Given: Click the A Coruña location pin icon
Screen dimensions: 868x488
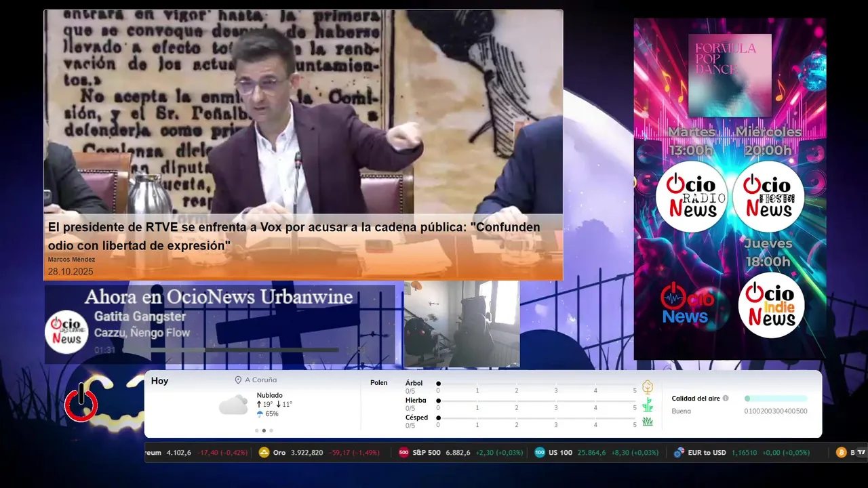Looking at the screenshot, I should pyautogui.click(x=238, y=380).
